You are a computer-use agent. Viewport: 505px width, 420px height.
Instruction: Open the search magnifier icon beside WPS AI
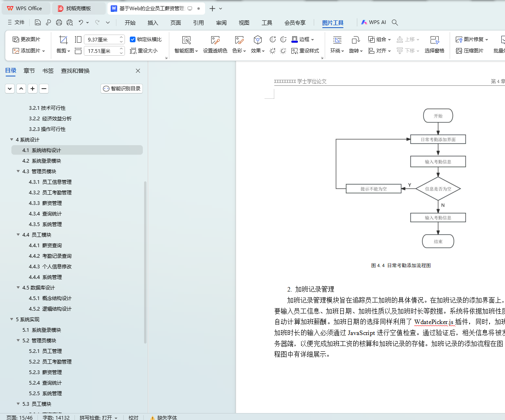(x=395, y=22)
